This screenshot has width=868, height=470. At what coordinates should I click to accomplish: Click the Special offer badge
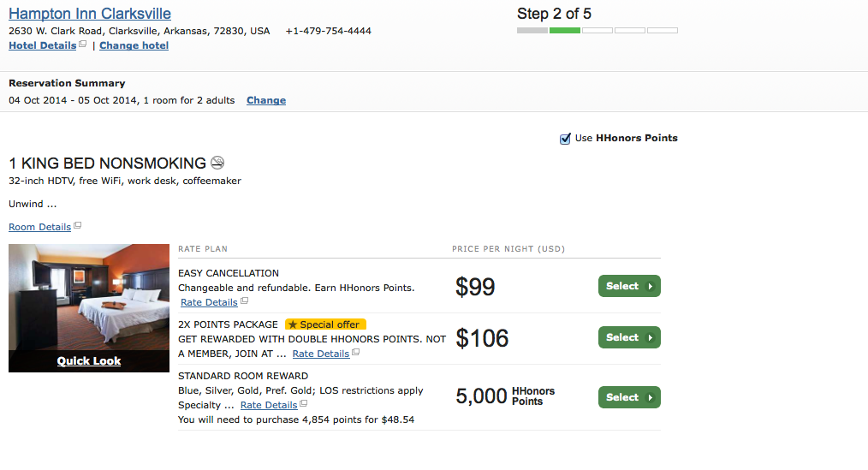325,324
